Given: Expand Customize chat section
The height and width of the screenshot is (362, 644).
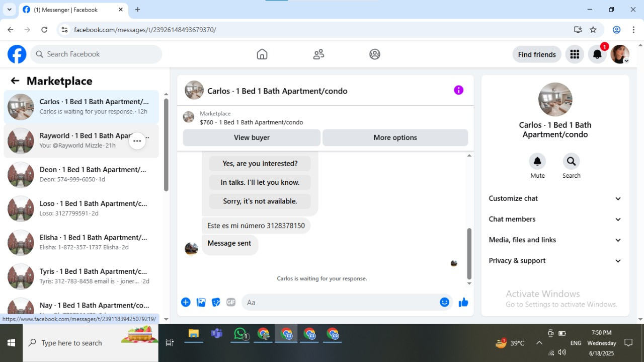Looking at the screenshot, I should [x=555, y=198].
